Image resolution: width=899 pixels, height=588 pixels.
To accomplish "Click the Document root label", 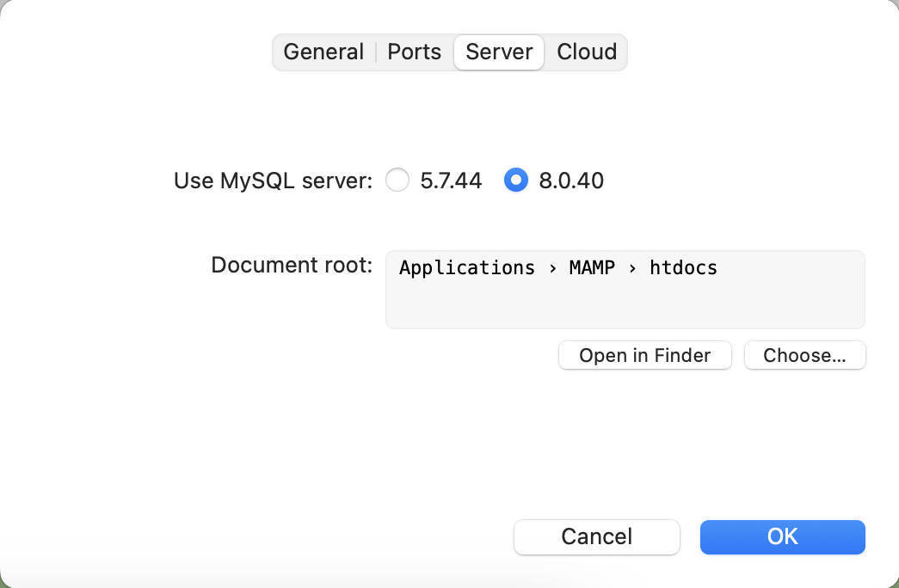I will (x=290, y=265).
